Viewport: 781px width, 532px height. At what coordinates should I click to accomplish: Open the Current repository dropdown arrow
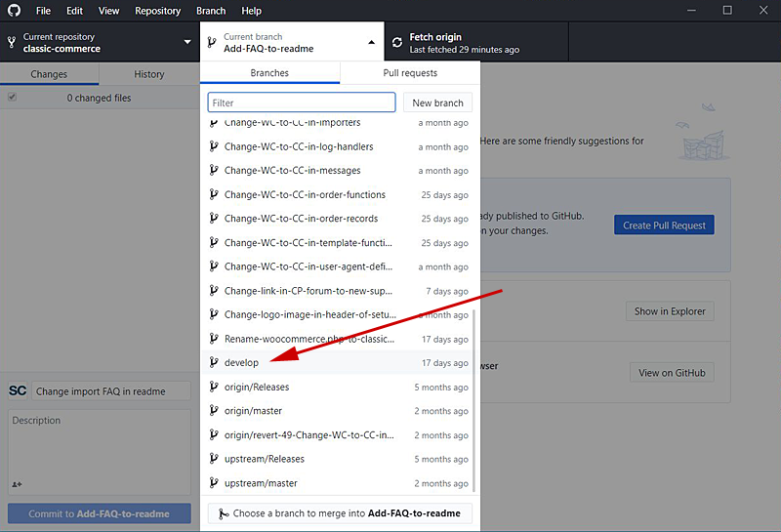(187, 42)
